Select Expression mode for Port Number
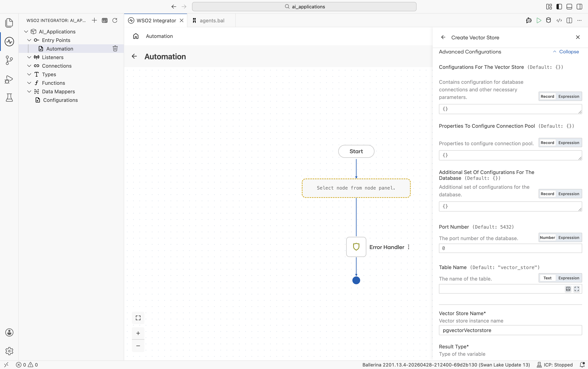The width and height of the screenshot is (588, 369). tap(569, 237)
